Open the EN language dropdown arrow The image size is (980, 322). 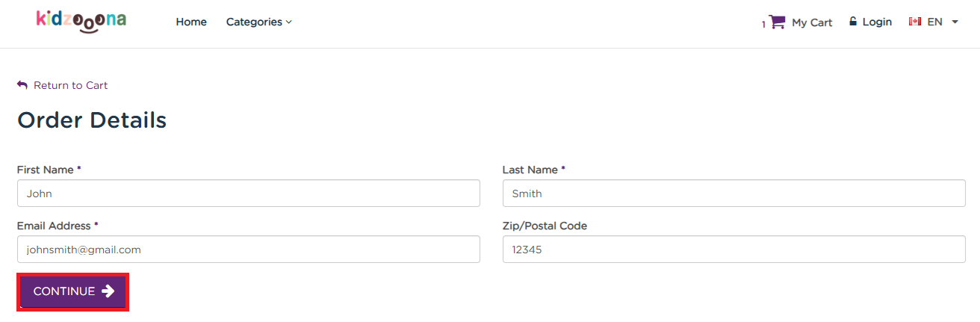point(955,22)
